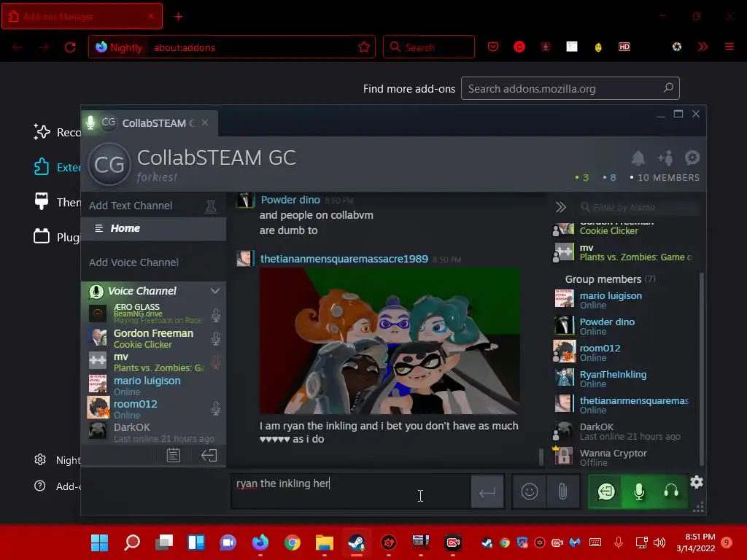Open Windows taskbar search magnifier
The width and height of the screenshot is (747, 560).
(x=132, y=542)
